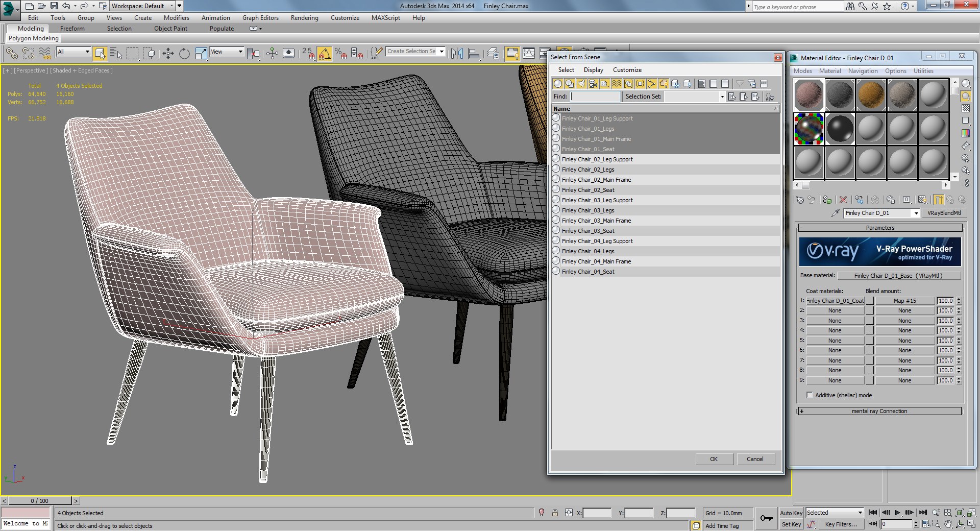Toggle the Percent Snap tool
This screenshot has height=531, width=980.
pos(340,53)
